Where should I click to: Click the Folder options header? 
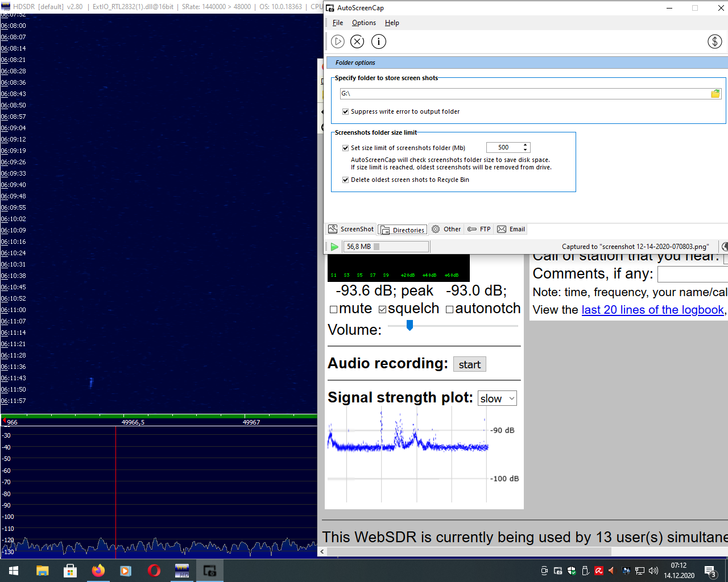pyautogui.click(x=355, y=63)
